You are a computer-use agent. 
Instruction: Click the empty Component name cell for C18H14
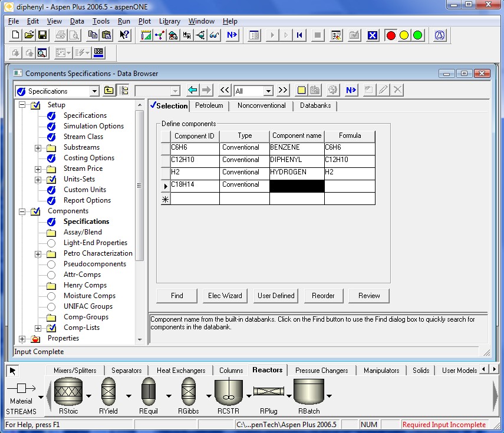click(x=297, y=186)
